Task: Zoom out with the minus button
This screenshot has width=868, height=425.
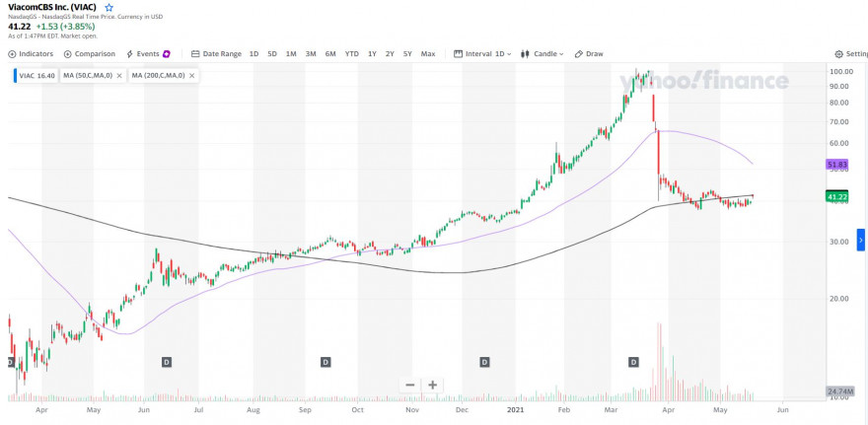Action: click(x=410, y=386)
